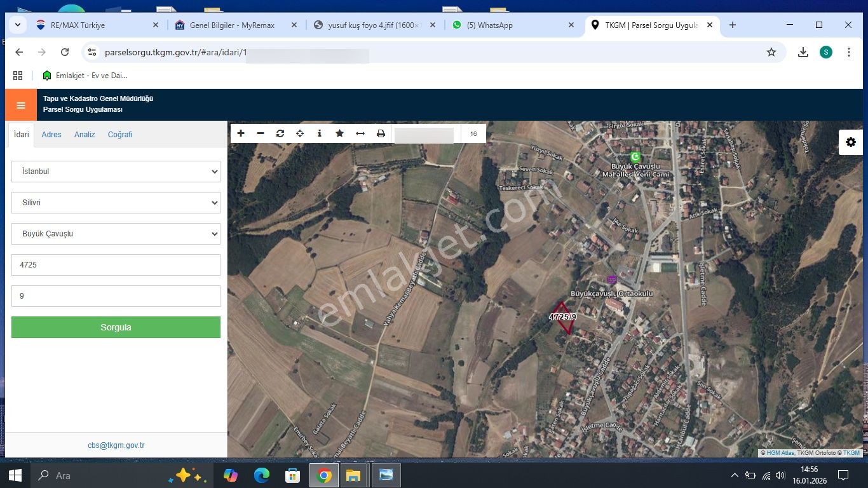Image resolution: width=868 pixels, height=488 pixels.
Task: Click the star favorites icon on map
Action: [340, 133]
